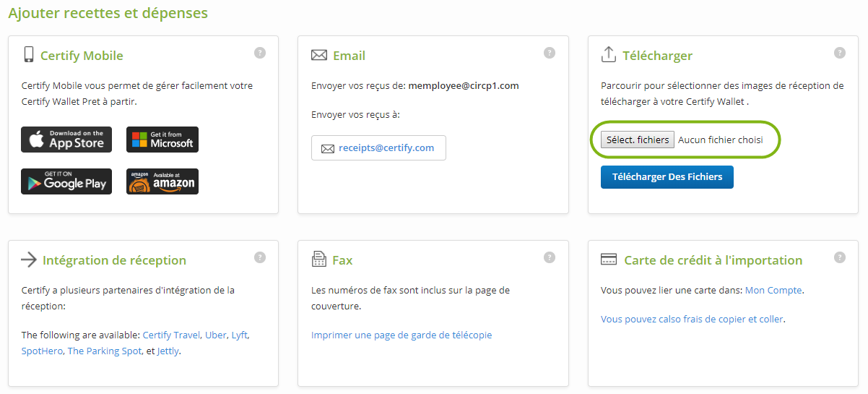Click the upload icon beside Télécharger

pos(609,55)
